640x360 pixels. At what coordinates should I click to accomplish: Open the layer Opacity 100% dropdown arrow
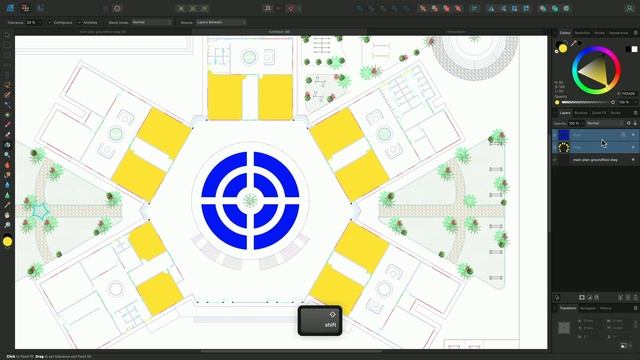pos(582,123)
